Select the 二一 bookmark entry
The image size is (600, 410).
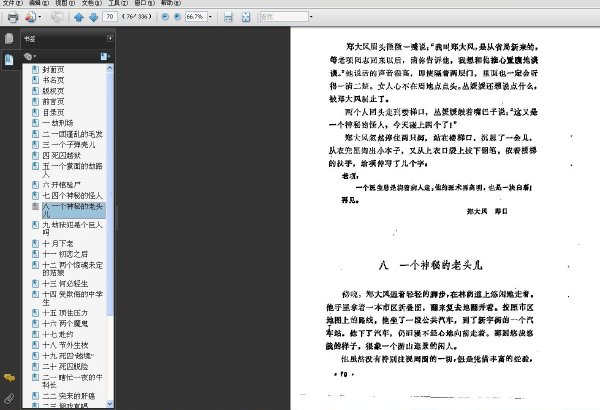click(72, 381)
